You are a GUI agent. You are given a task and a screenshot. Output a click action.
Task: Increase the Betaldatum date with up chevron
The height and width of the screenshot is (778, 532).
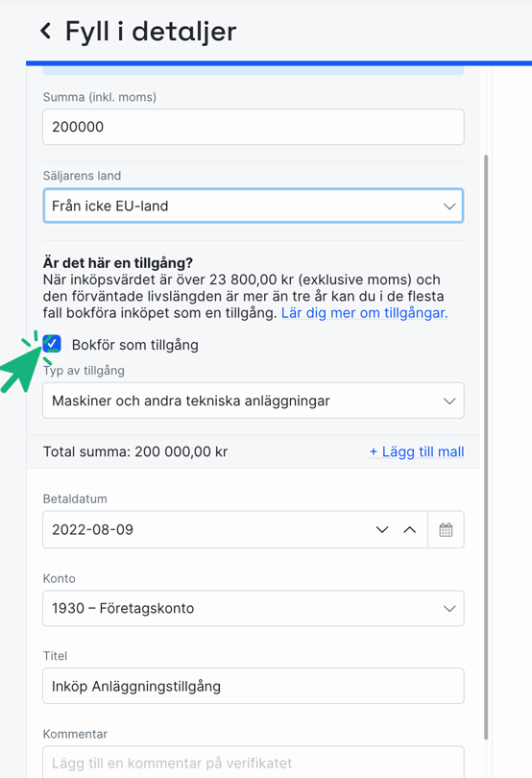409,529
